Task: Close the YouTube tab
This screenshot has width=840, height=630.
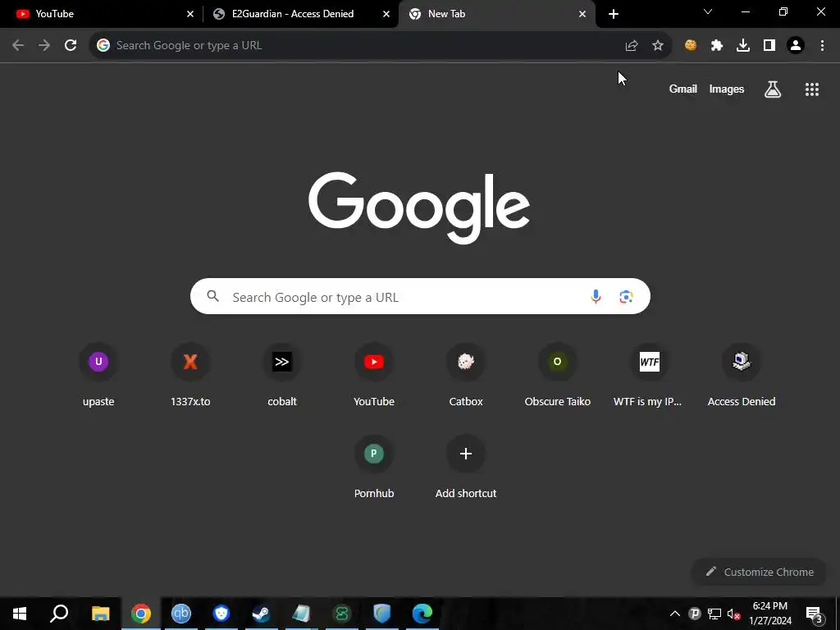Action: (190, 14)
